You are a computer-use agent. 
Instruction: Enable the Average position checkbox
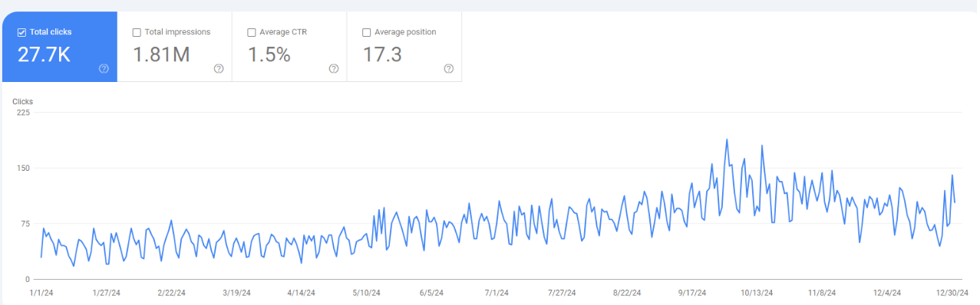(x=367, y=32)
